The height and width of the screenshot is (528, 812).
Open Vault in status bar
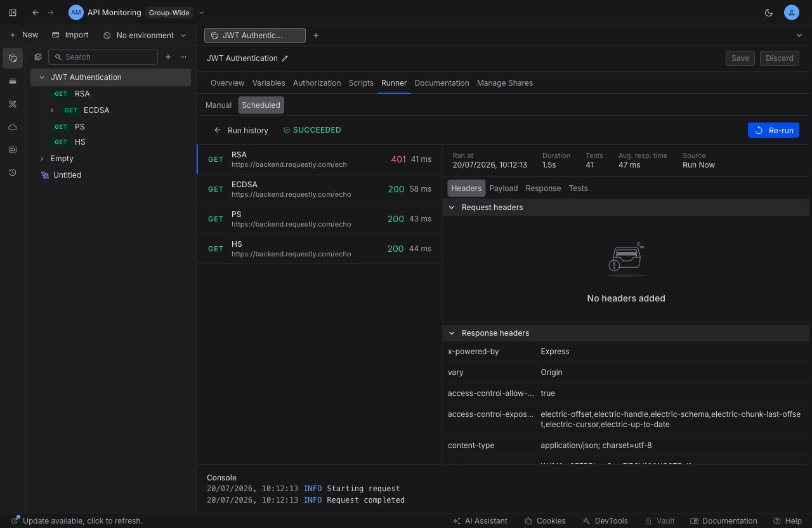click(x=660, y=521)
